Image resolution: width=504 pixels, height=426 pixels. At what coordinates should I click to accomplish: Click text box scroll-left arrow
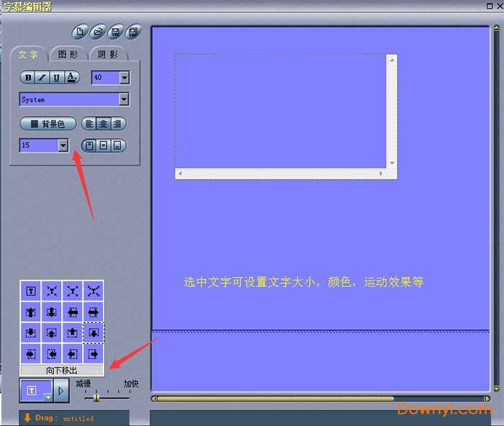(180, 174)
